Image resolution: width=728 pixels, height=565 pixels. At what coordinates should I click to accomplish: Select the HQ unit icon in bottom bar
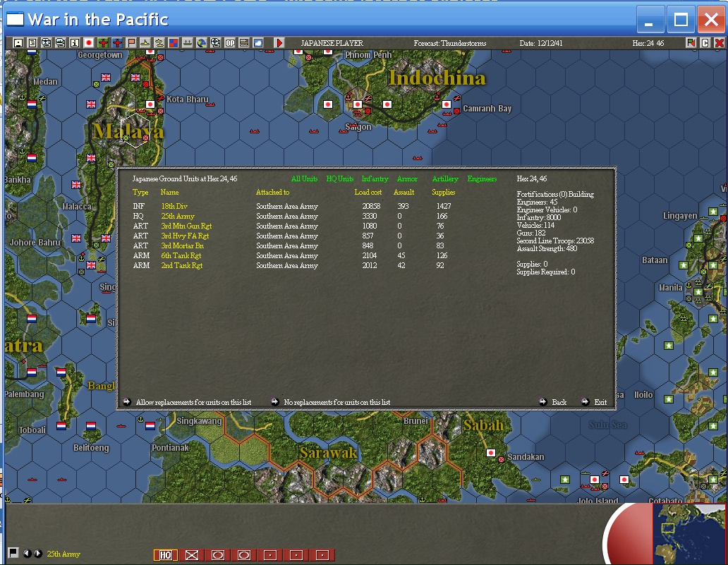coord(166,555)
